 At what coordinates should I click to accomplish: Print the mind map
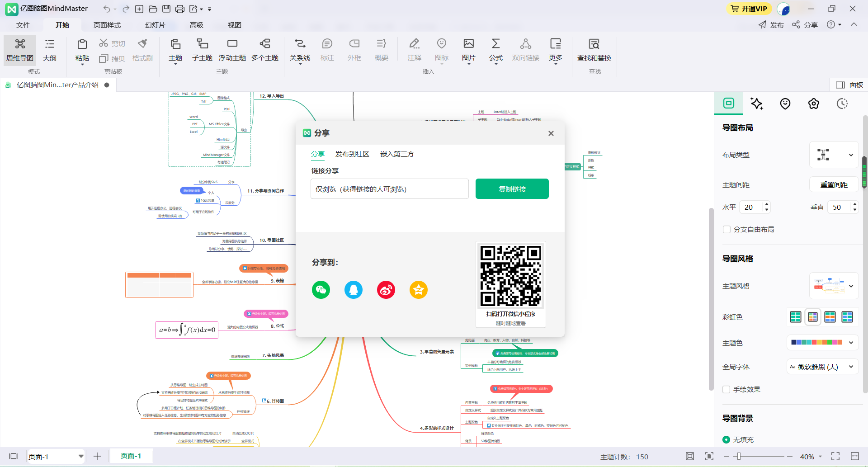pos(180,9)
